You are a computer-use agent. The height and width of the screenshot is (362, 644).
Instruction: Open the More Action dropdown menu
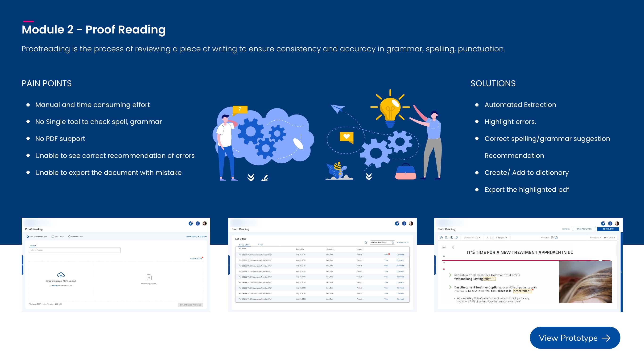pos(609,238)
